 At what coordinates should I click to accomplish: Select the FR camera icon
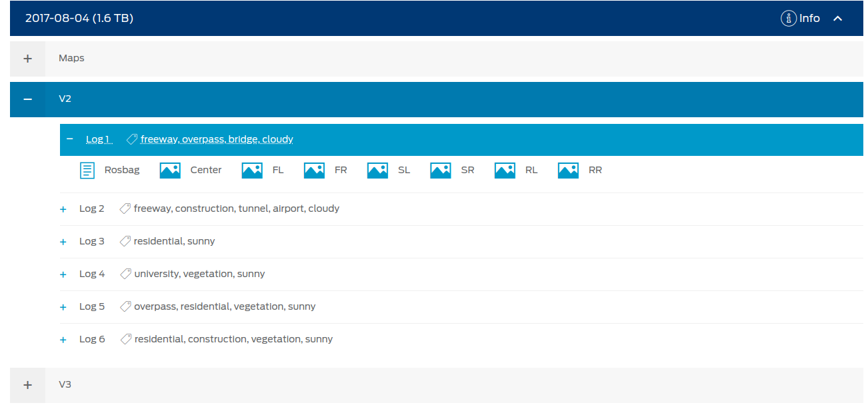(313, 170)
